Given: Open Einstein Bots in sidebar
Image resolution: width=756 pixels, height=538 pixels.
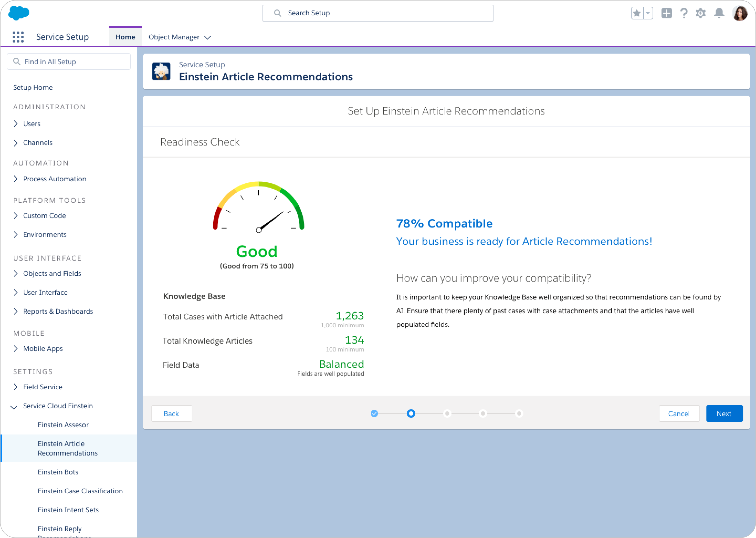Looking at the screenshot, I should pos(58,472).
